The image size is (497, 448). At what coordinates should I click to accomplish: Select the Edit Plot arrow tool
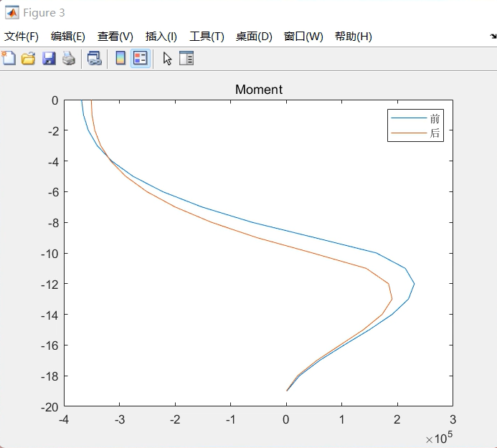tap(167, 59)
